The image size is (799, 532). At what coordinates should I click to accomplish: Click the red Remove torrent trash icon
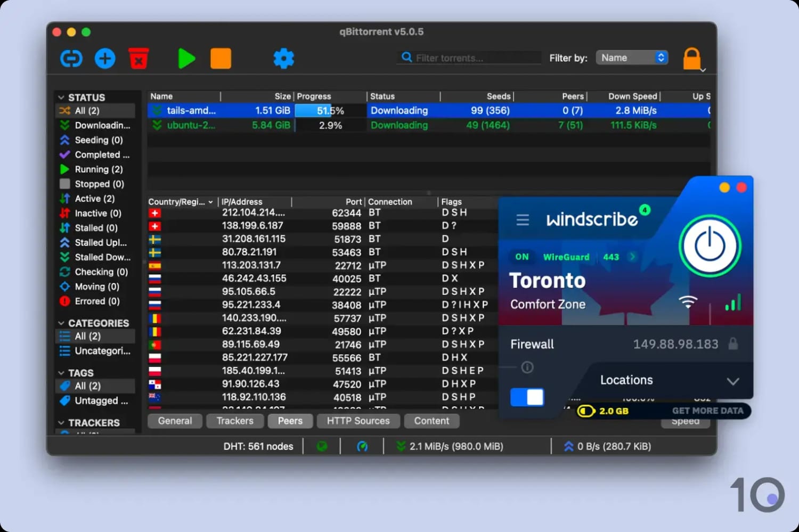(x=138, y=59)
